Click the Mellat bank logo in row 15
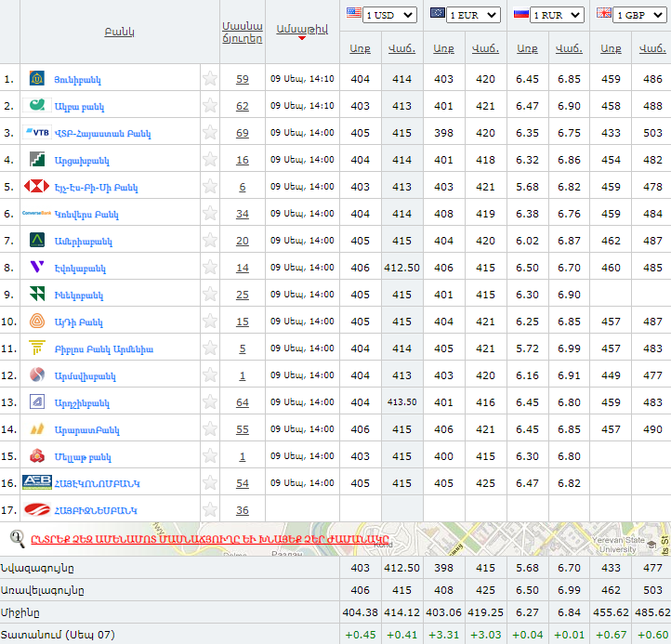Viewport: 671px width, 644px height. click(37, 455)
